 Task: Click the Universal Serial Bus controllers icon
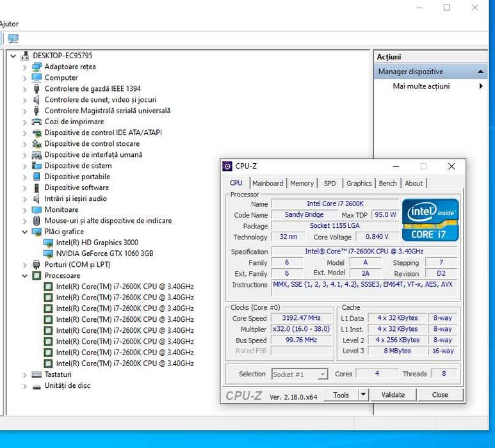point(37,111)
